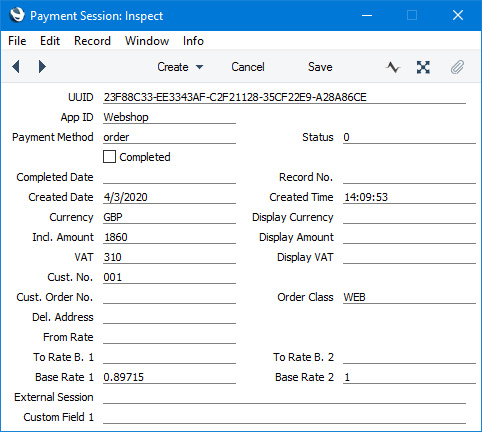The width and height of the screenshot is (482, 432).
Task: Click the expand window arrows icon
Action: tap(423, 67)
